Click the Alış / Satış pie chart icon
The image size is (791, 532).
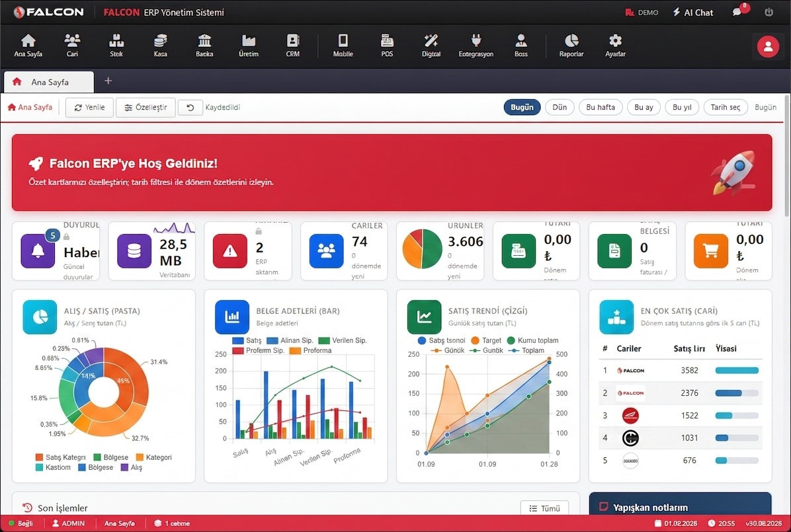point(40,317)
